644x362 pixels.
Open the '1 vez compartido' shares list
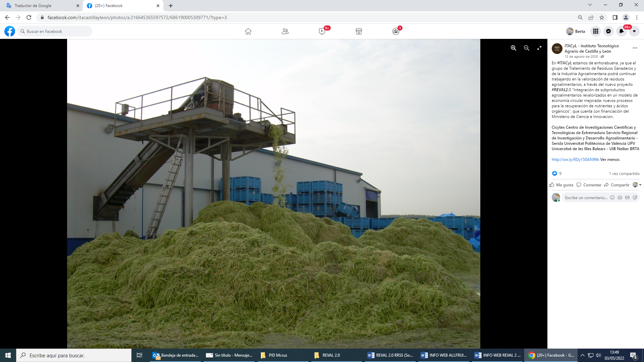[624, 174]
